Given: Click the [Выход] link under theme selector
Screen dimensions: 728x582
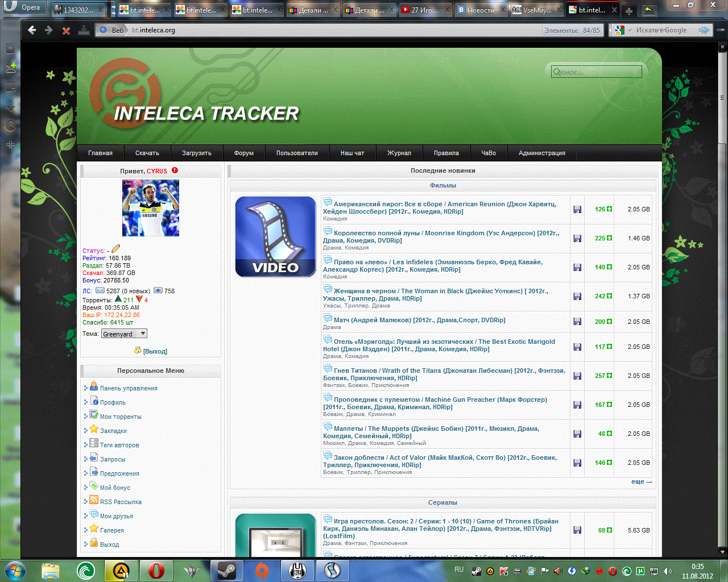Looking at the screenshot, I should tap(155, 351).
